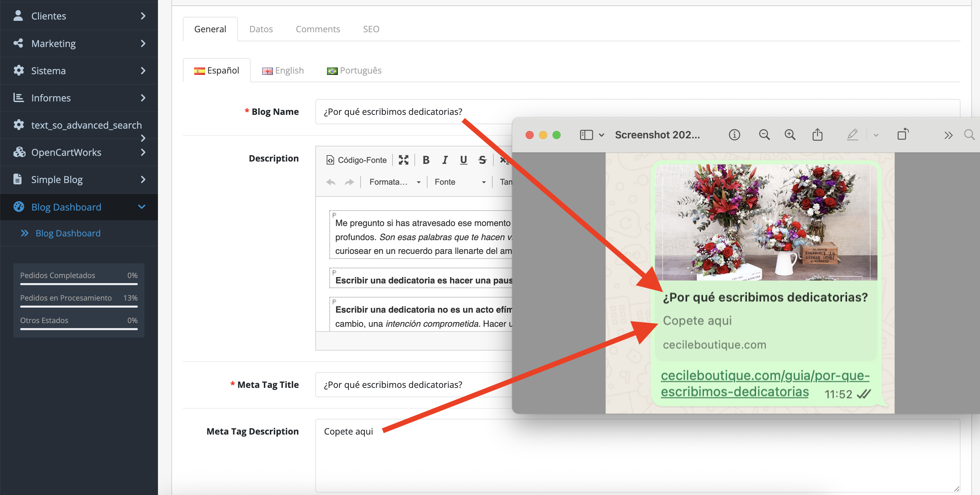Click the Preview share icon
Viewport: 980px width, 495px height.
click(817, 135)
